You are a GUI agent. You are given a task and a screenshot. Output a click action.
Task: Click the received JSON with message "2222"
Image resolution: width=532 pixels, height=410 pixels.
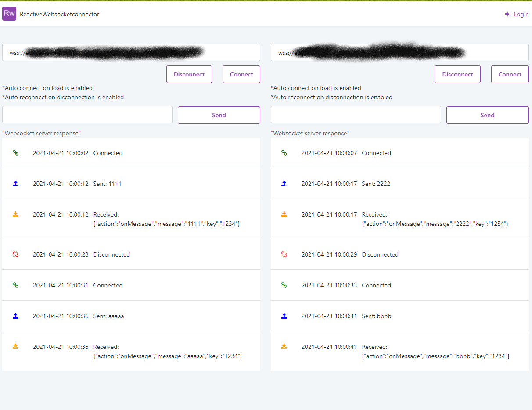pyautogui.click(x=435, y=224)
